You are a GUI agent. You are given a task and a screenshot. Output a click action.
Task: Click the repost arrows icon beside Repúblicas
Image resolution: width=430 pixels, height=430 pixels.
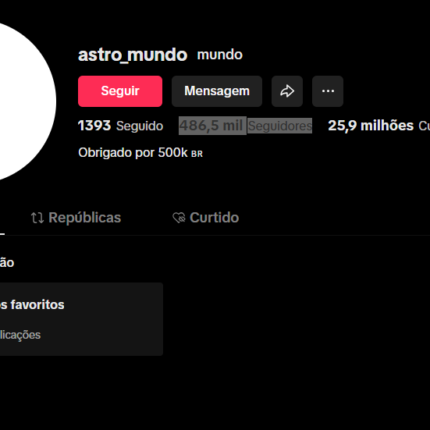pos(37,218)
